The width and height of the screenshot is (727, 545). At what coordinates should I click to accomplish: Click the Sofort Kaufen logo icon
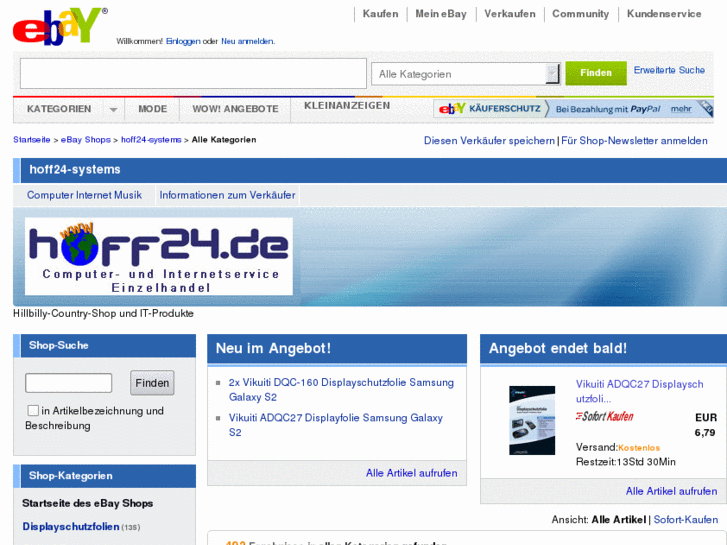coord(605,416)
